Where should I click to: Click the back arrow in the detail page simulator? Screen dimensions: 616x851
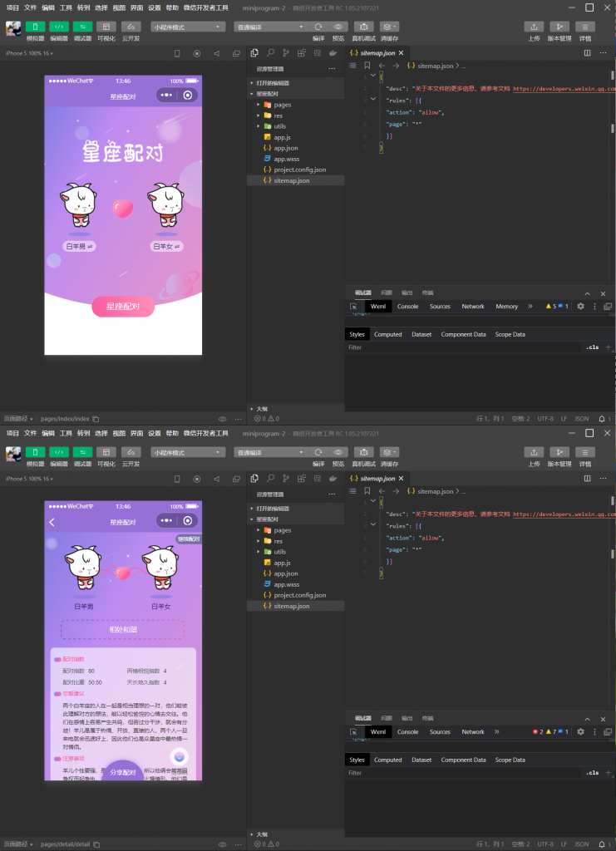coord(52,522)
